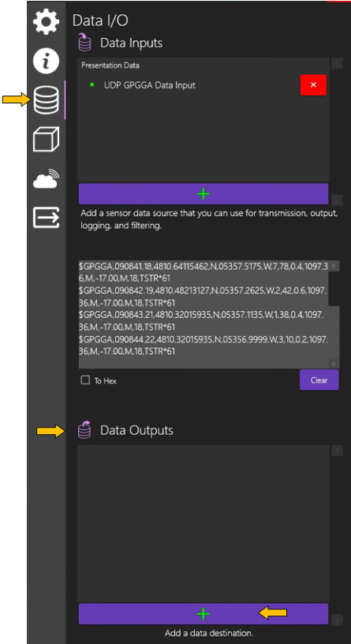Open the 3D cube sidebar icon

[x=46, y=140]
